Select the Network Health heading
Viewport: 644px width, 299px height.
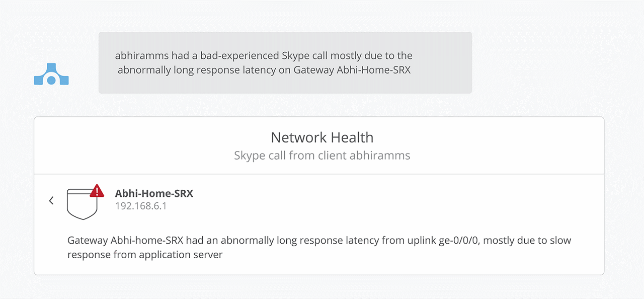322,137
